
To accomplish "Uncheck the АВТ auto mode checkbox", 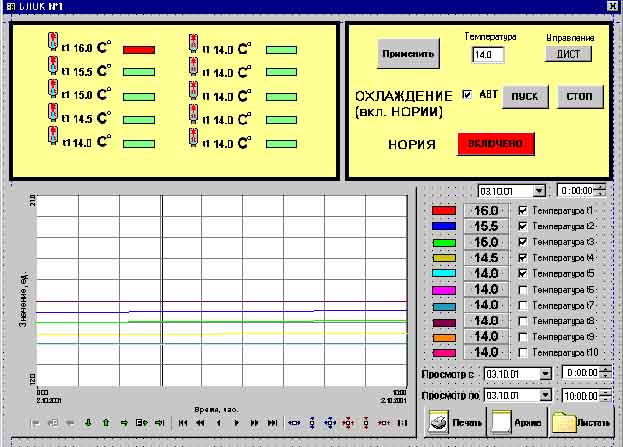I will (x=467, y=95).
